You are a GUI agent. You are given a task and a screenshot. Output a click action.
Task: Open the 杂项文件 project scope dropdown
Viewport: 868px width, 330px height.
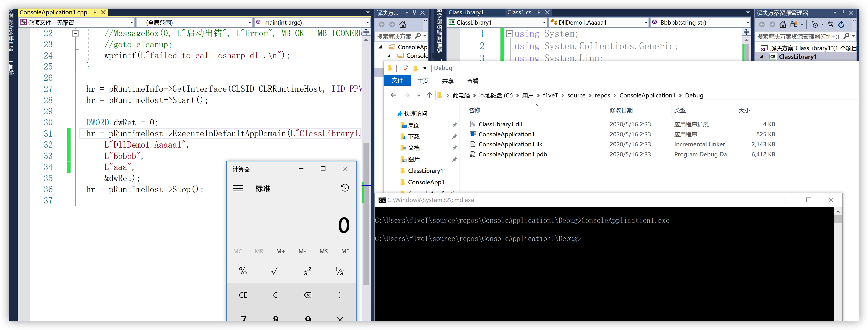coord(77,22)
